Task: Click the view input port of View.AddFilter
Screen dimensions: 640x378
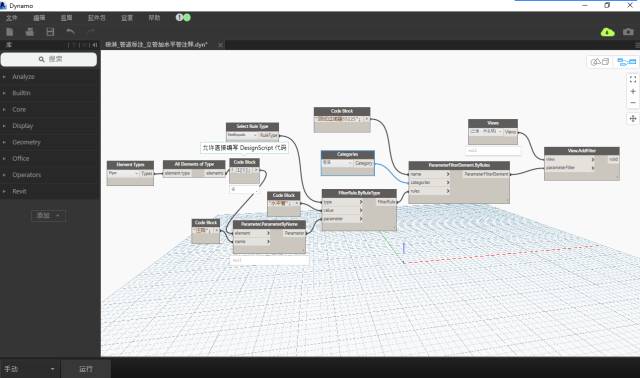Action: coord(570,160)
